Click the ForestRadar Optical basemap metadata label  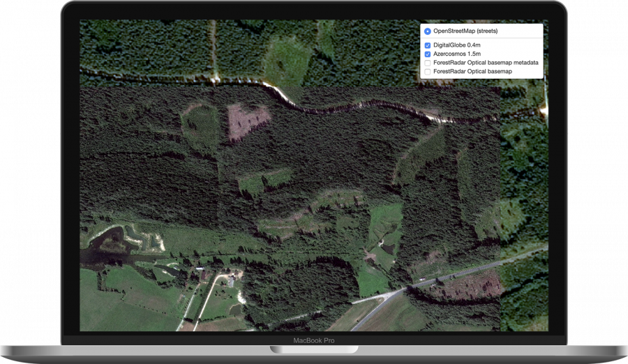coord(486,63)
